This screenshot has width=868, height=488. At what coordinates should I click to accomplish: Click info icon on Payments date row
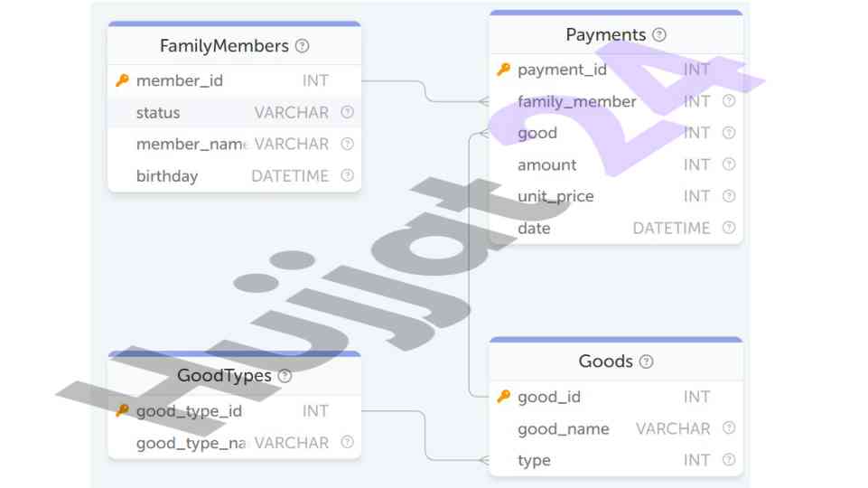tap(729, 228)
